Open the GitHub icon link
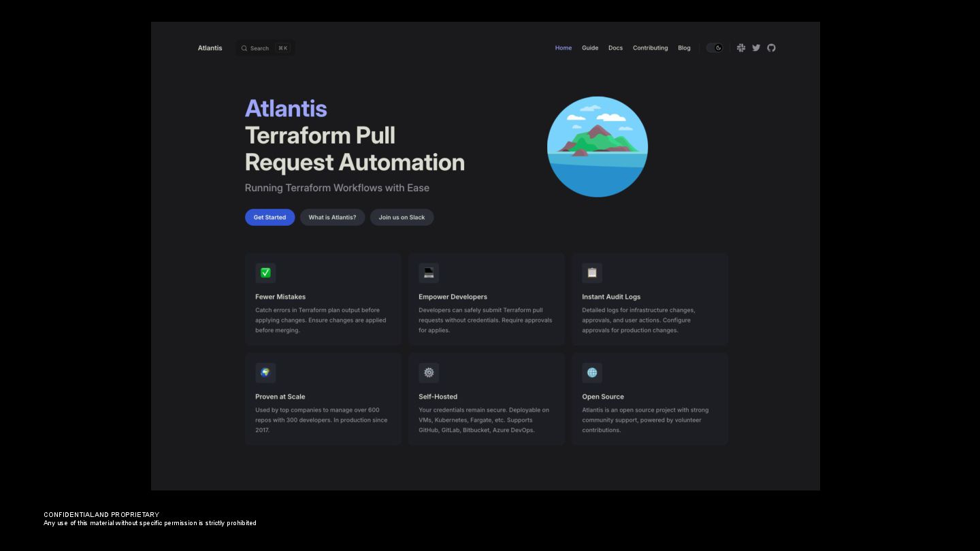The height and width of the screenshot is (551, 980). click(771, 48)
